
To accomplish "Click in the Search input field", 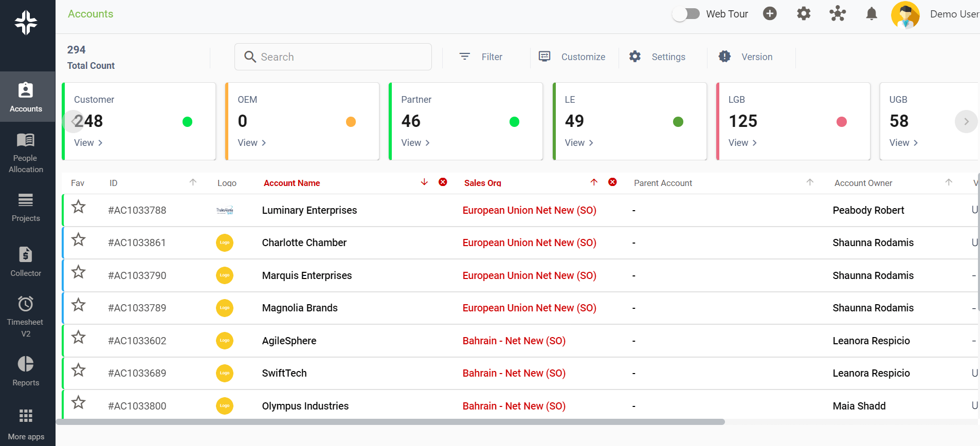I will [x=339, y=57].
